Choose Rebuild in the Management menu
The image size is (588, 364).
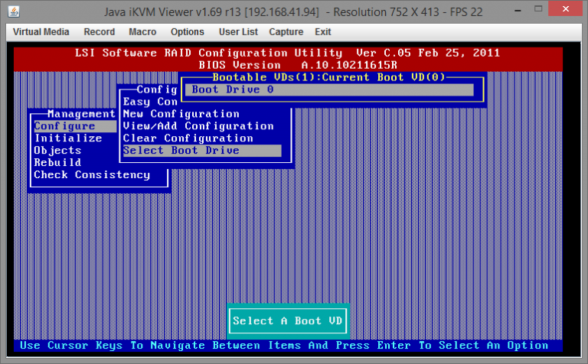point(57,163)
